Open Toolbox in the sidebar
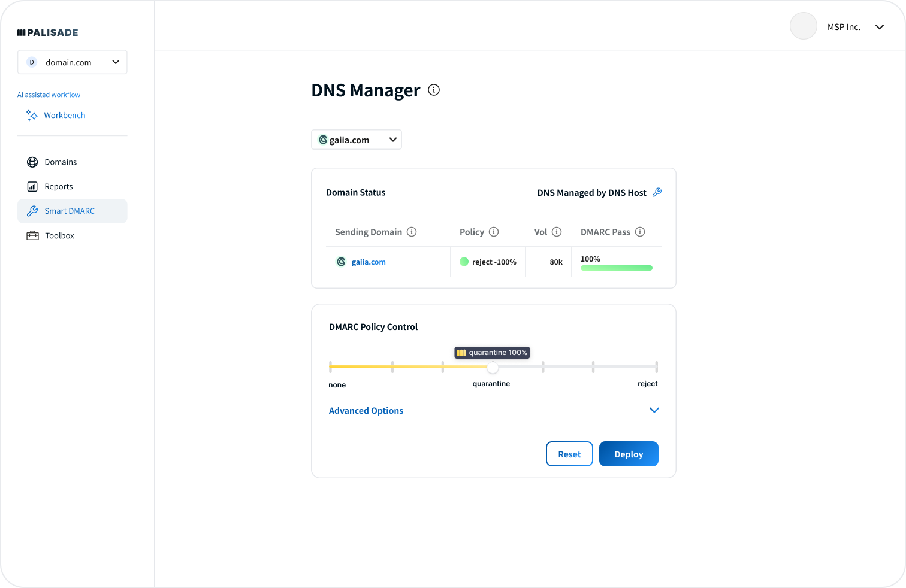 tap(59, 236)
